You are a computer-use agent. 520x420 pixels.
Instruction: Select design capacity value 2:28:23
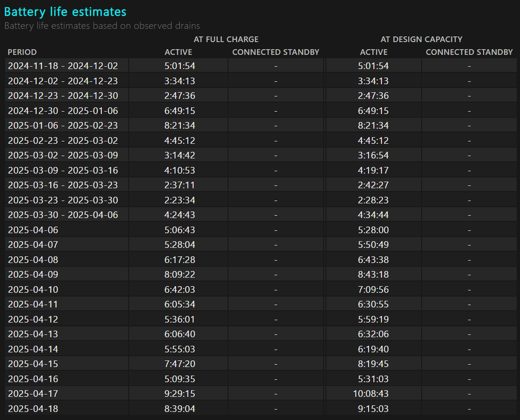(373, 200)
